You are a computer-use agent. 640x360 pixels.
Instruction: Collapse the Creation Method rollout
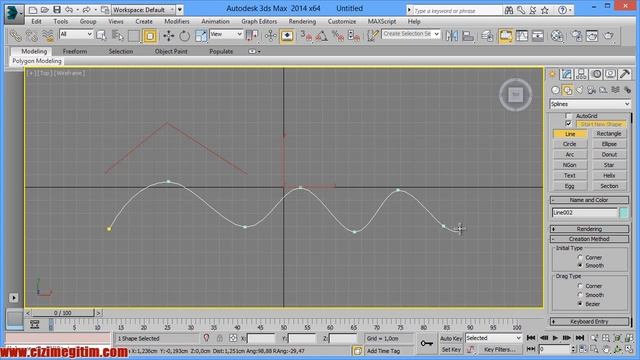[589, 239]
